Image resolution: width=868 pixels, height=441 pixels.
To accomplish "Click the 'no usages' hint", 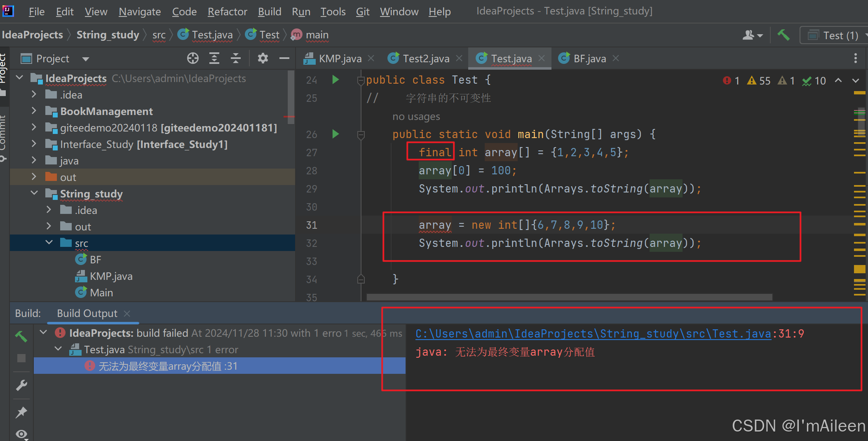I will (x=416, y=117).
